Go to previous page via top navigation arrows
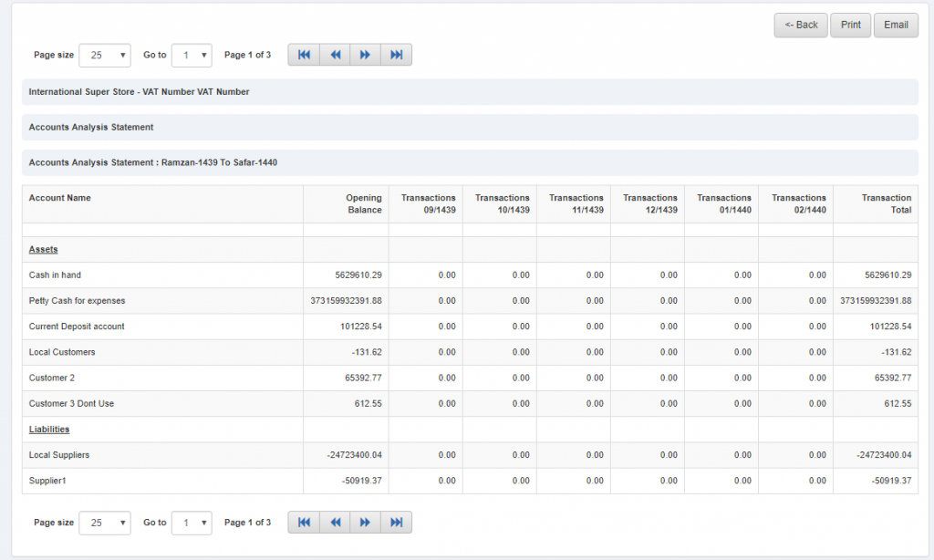 click(335, 55)
